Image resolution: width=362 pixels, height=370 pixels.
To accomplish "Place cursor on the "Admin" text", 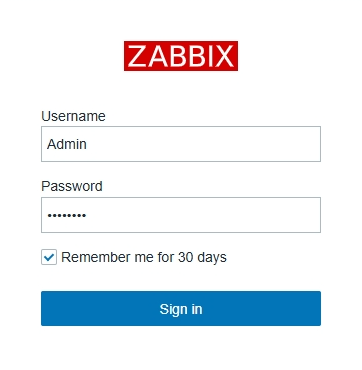I will point(67,144).
